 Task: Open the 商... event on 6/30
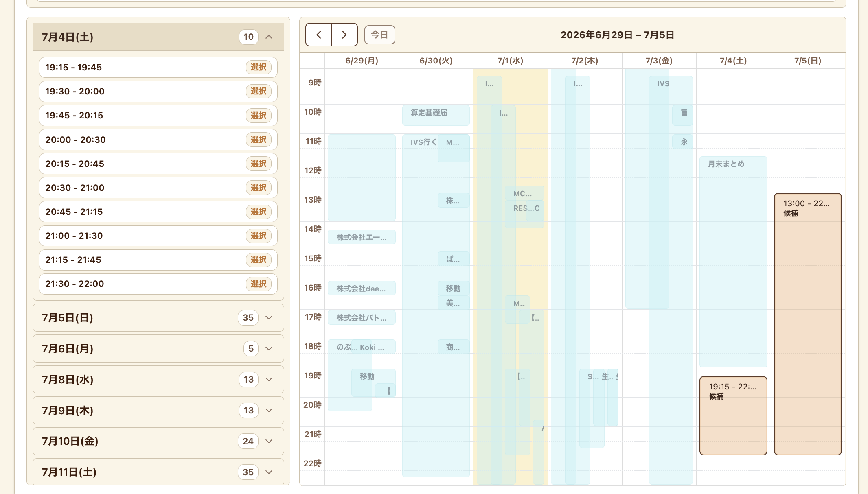click(454, 347)
